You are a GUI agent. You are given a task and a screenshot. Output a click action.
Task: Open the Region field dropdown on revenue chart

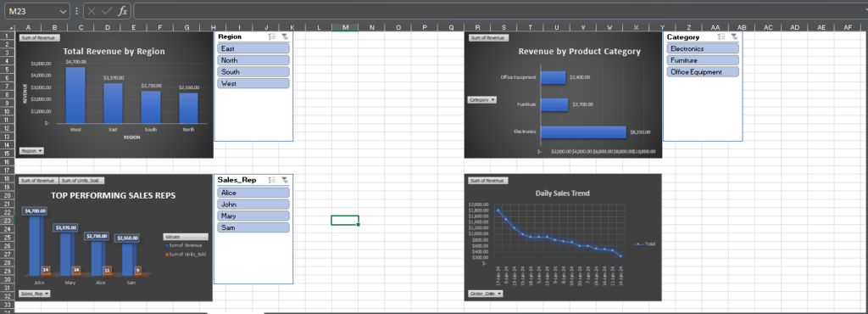(x=31, y=150)
